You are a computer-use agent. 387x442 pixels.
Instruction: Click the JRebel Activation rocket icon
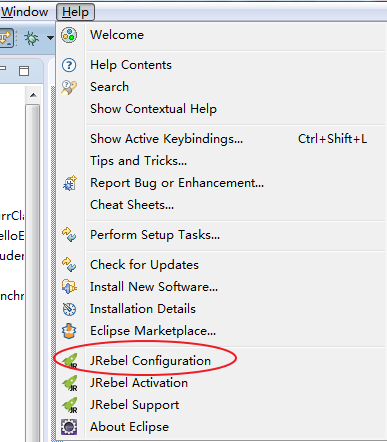pyautogui.click(x=70, y=383)
